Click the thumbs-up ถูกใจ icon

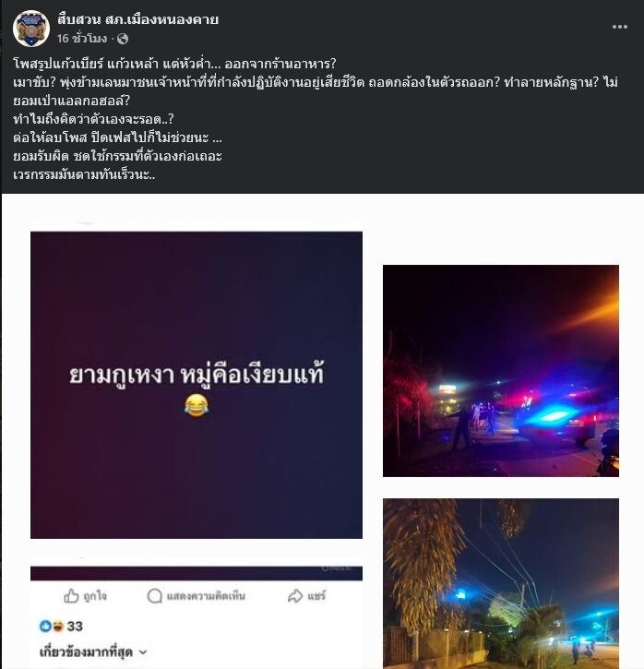71,595
